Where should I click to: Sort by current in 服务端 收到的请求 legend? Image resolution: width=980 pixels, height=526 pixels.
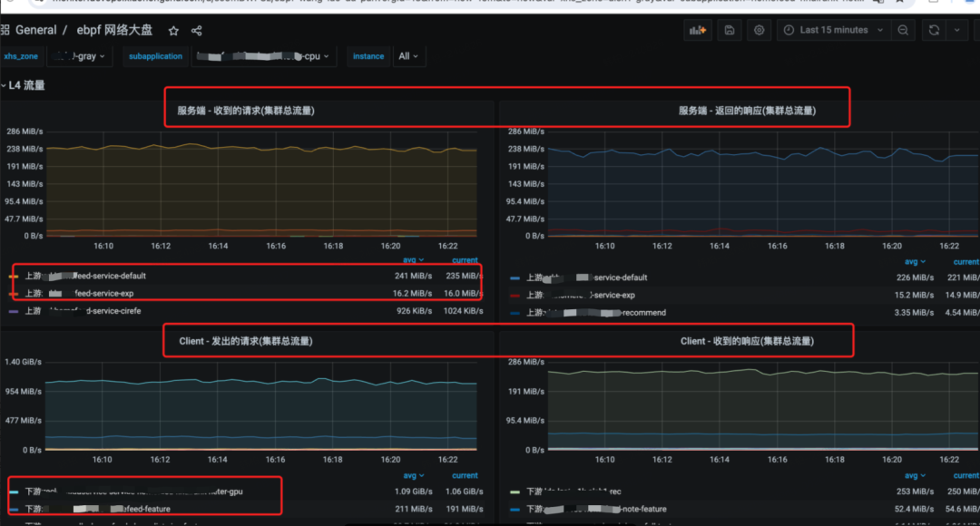point(465,260)
